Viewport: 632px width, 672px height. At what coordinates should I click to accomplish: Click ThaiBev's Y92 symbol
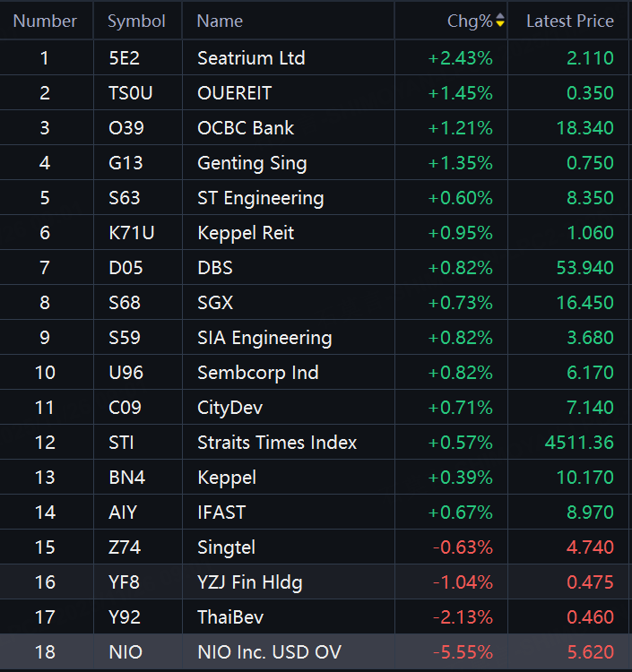124,617
